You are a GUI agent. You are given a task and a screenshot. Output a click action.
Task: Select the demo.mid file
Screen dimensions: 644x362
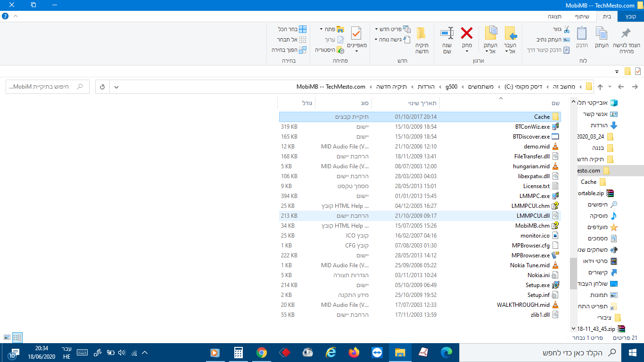[420, 147]
